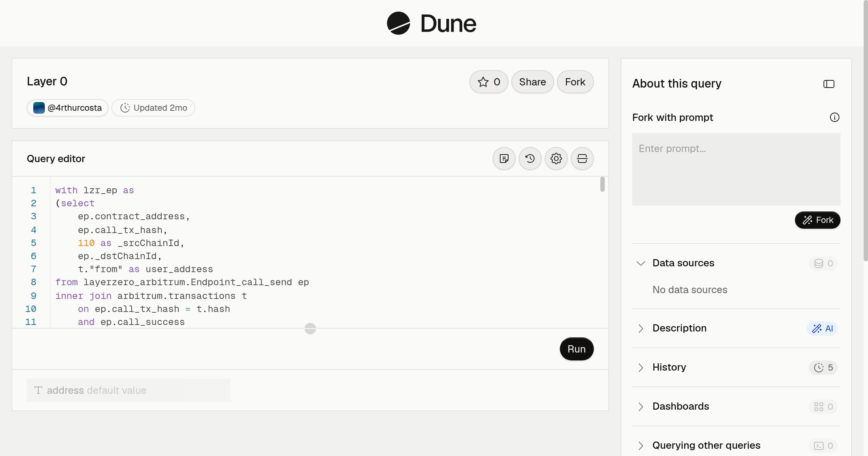The width and height of the screenshot is (868, 456).
Task: Collapse the Data sources section
Action: click(641, 263)
